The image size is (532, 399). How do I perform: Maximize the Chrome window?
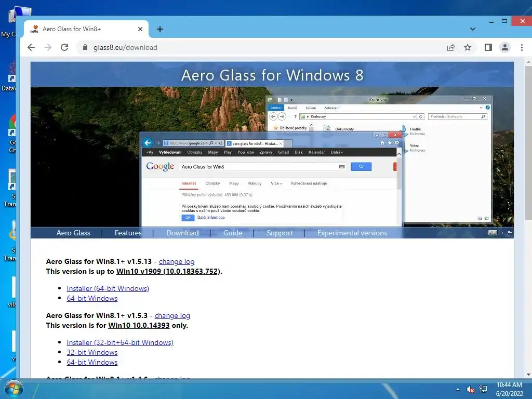(504, 21)
